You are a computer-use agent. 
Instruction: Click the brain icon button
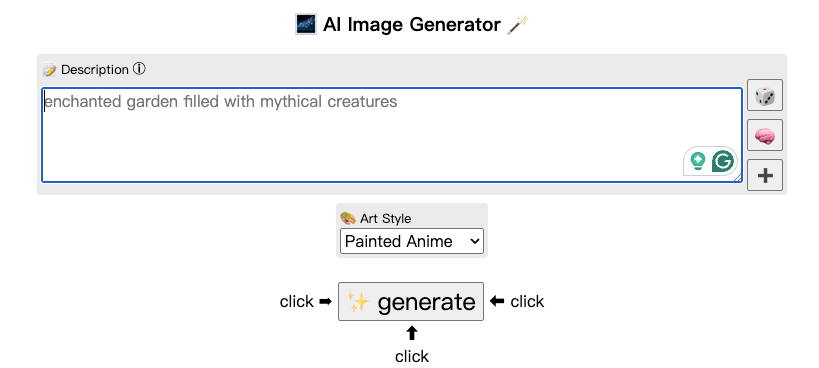click(765, 135)
